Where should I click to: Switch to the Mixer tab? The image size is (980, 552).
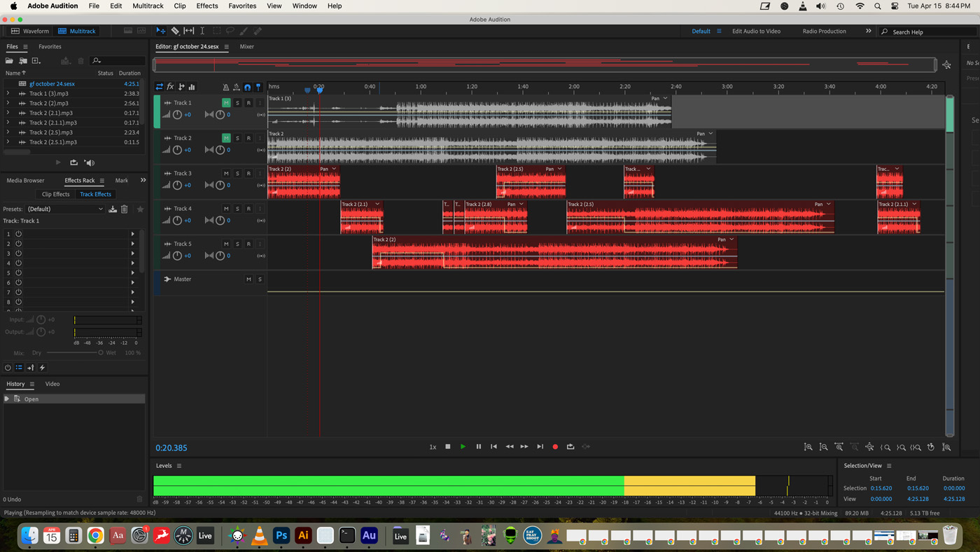click(246, 47)
